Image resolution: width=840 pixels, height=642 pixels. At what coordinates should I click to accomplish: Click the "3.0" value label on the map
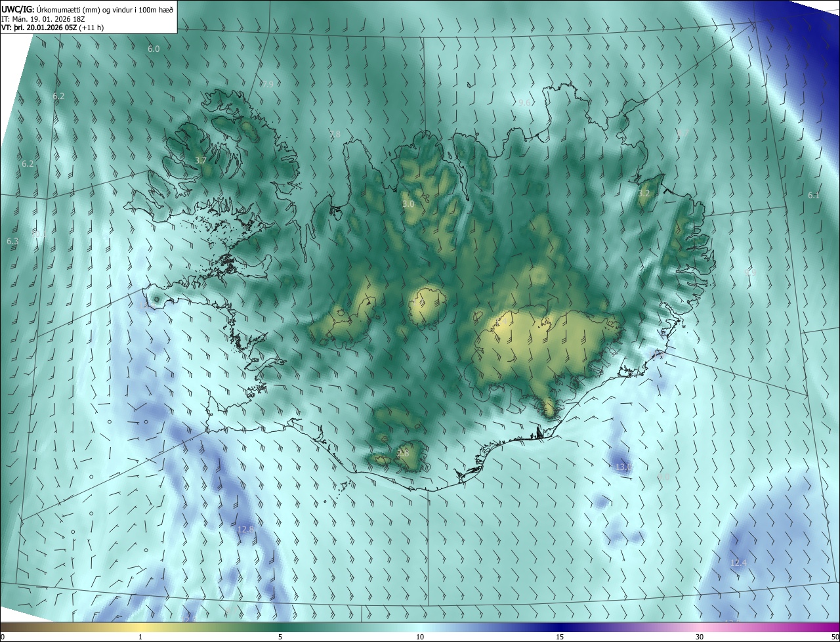pos(408,203)
